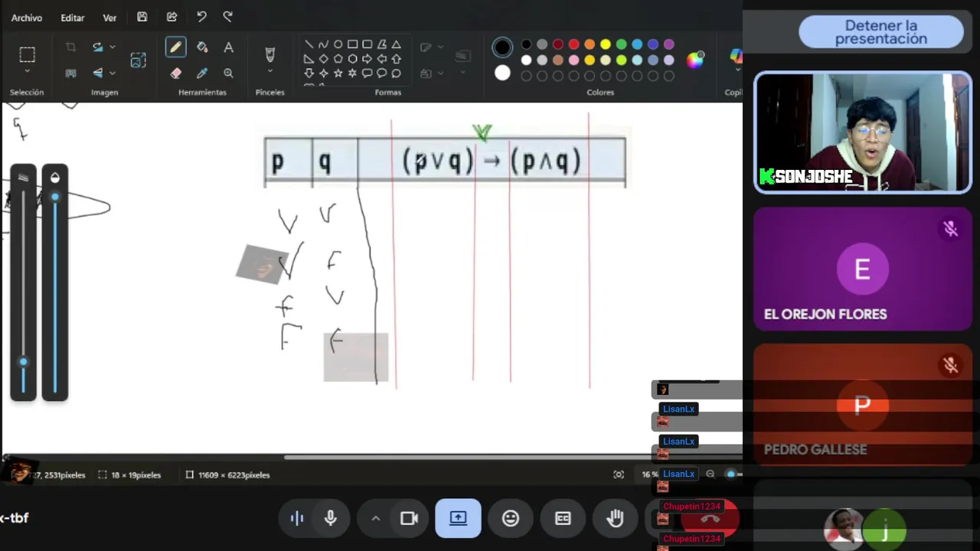The width and height of the screenshot is (980, 551).
Task: Click the zoom out magnifier icon
Action: [x=710, y=474]
